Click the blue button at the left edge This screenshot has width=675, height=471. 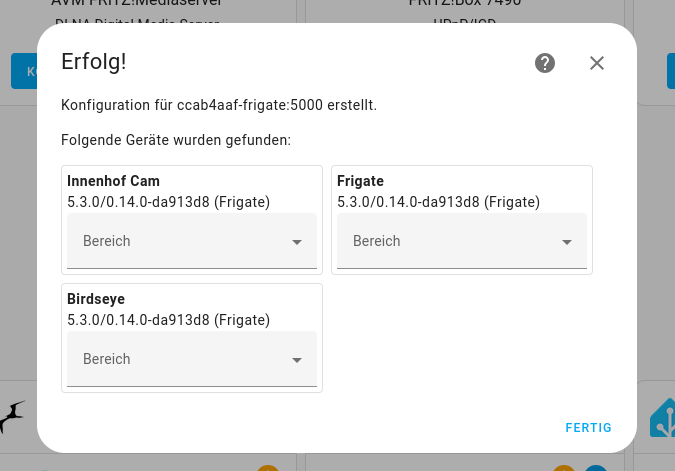(24, 71)
